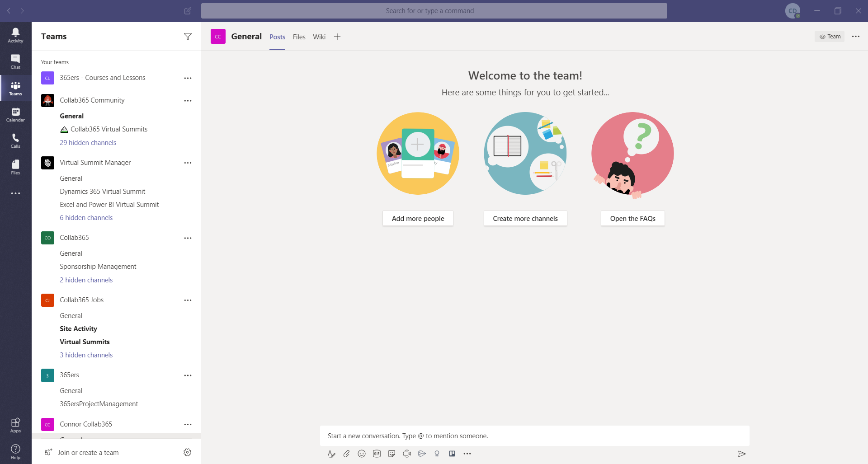The width and height of the screenshot is (868, 464).
Task: Show more apps ellipsis in left rail
Action: click(x=15, y=193)
